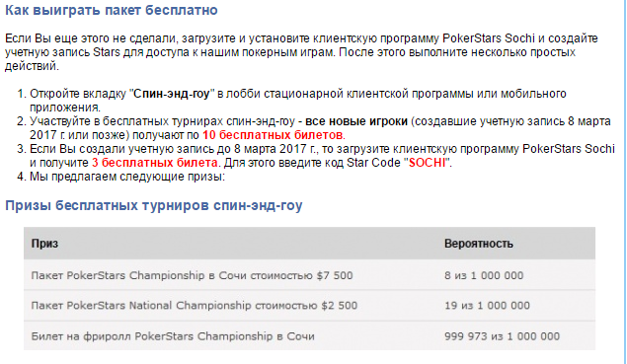Click "PokerStars Sochi" in the intro paragraph
627x364 pixels.
click(x=488, y=38)
